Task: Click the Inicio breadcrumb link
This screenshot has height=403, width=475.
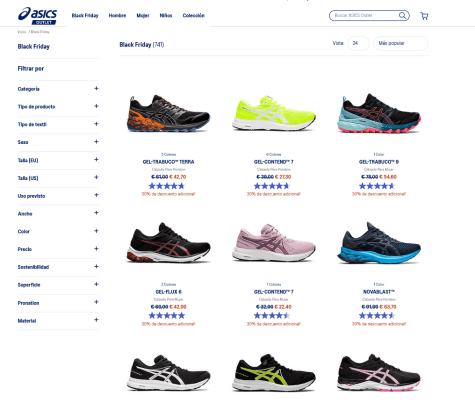Action: (x=22, y=32)
